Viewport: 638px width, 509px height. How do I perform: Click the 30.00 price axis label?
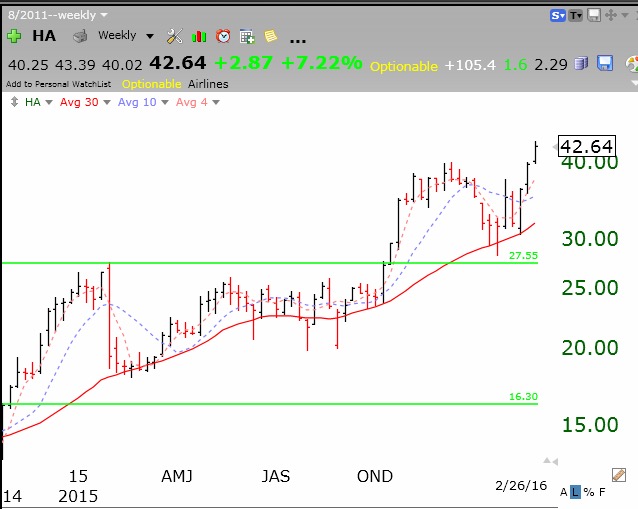click(590, 239)
